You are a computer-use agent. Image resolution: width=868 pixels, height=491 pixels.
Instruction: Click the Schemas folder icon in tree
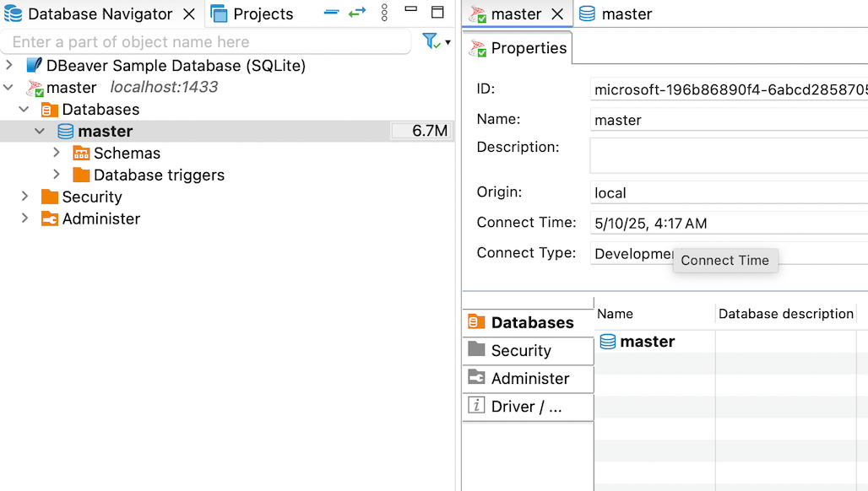pyautogui.click(x=81, y=154)
